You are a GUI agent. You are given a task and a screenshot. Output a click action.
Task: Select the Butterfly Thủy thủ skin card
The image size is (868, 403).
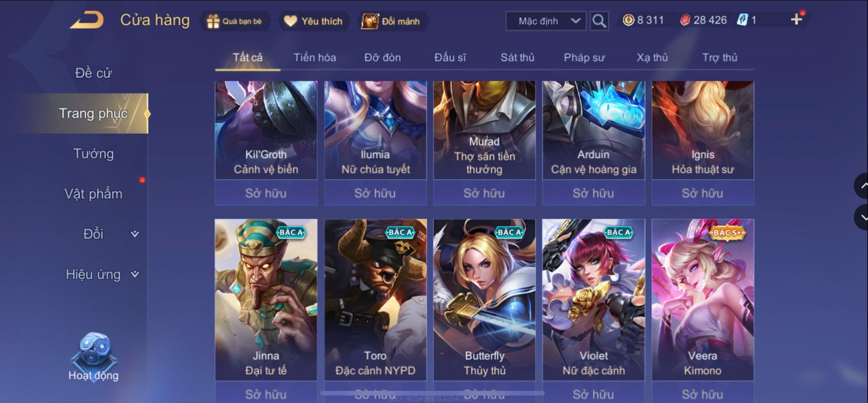pyautogui.click(x=484, y=300)
